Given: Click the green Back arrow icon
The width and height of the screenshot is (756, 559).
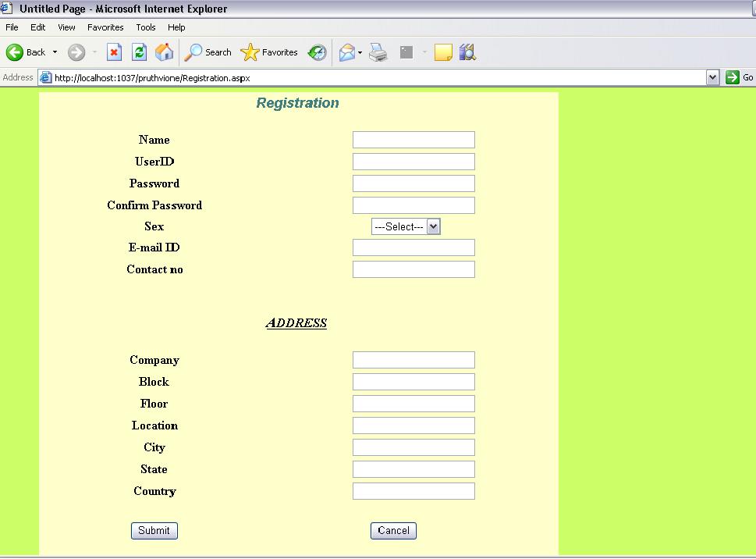Looking at the screenshot, I should pos(15,52).
